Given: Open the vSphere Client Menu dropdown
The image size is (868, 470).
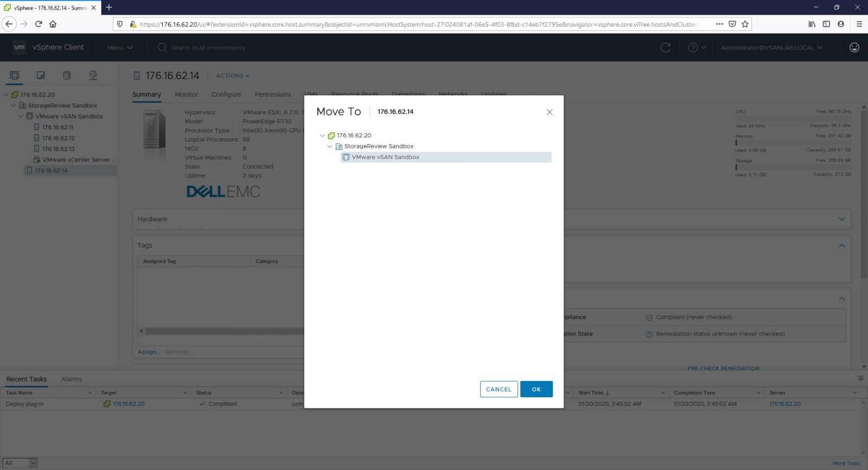Looking at the screenshot, I should click(120, 48).
